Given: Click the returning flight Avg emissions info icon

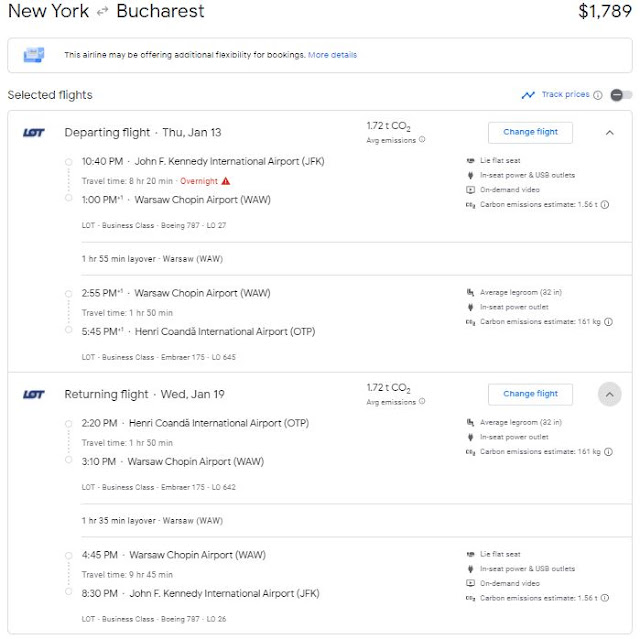Looking at the screenshot, I should click(x=422, y=402).
